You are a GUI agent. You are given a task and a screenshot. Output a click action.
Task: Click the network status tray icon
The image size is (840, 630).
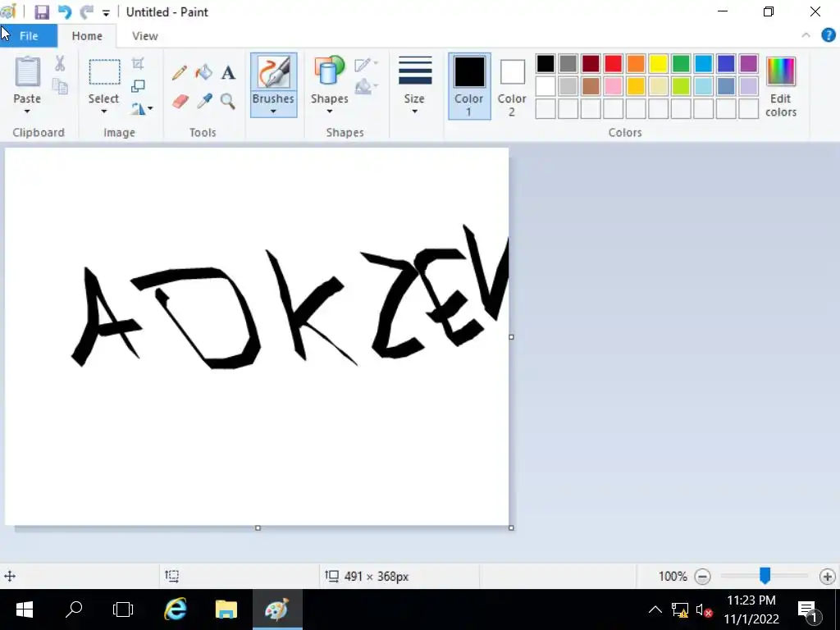(680, 609)
